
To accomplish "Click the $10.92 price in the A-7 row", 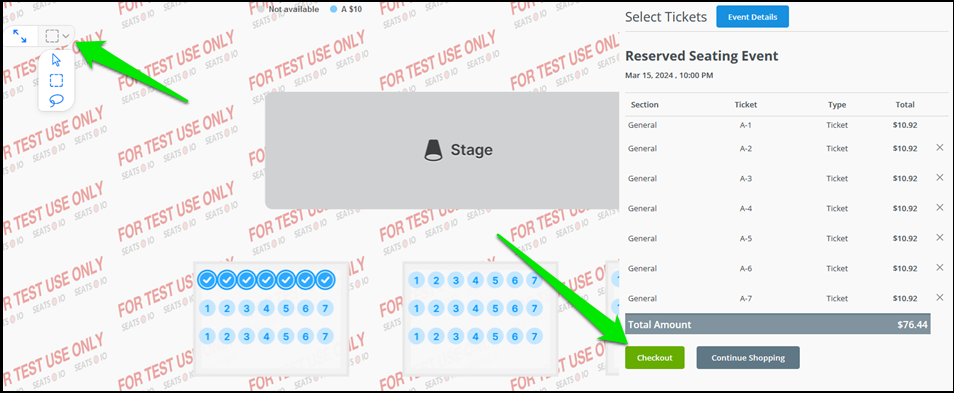I will 905,299.
